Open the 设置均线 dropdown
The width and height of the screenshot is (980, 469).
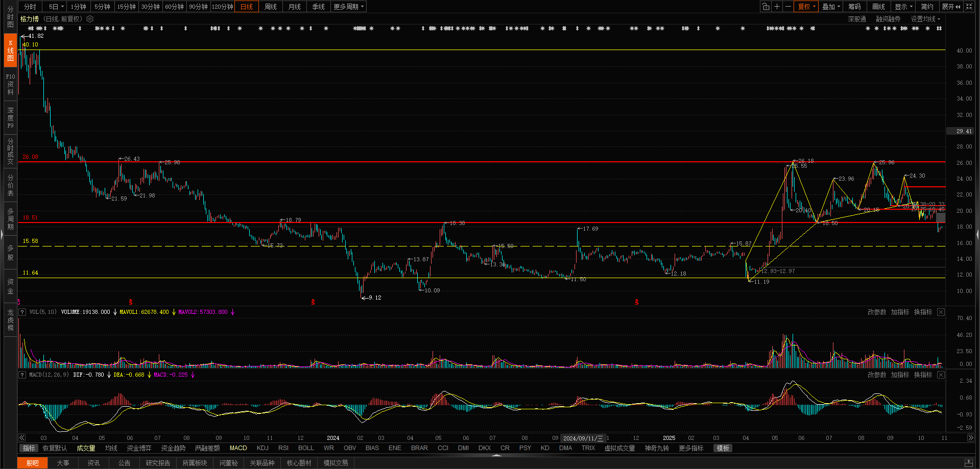[x=925, y=19]
